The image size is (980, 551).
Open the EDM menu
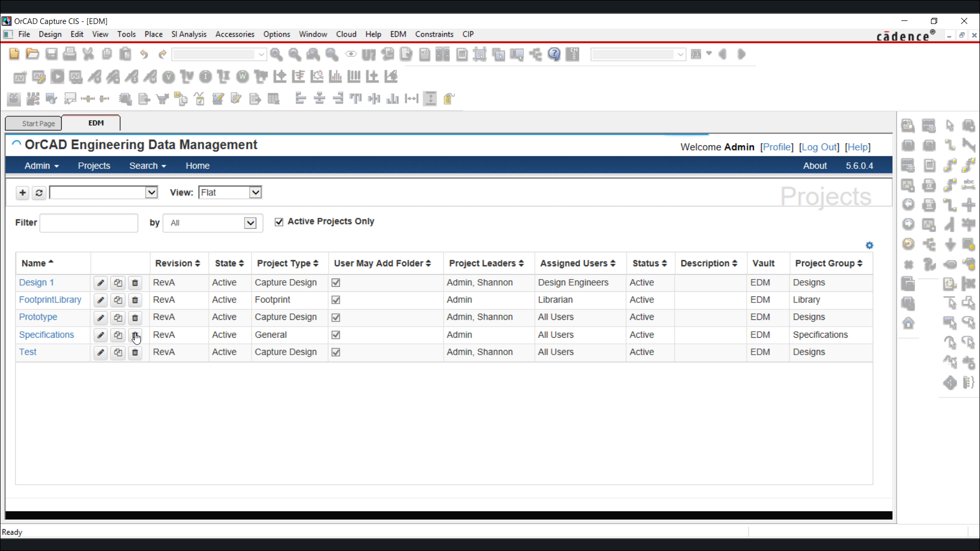tap(398, 34)
